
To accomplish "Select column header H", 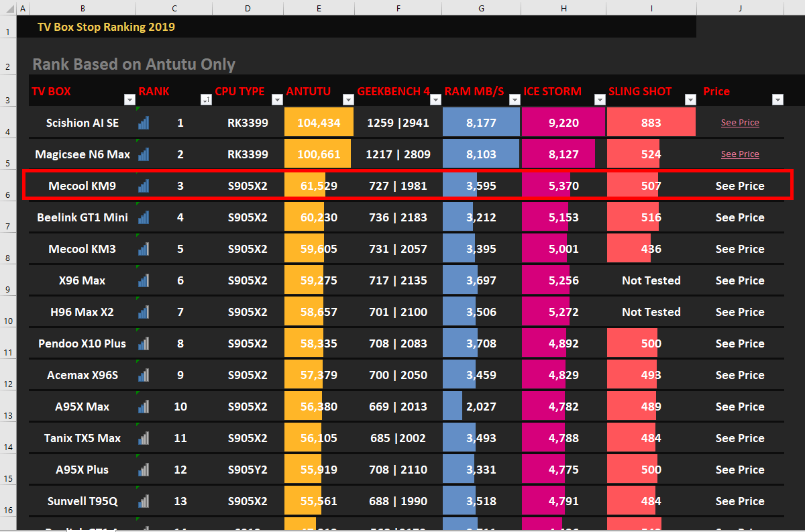I will [563, 8].
